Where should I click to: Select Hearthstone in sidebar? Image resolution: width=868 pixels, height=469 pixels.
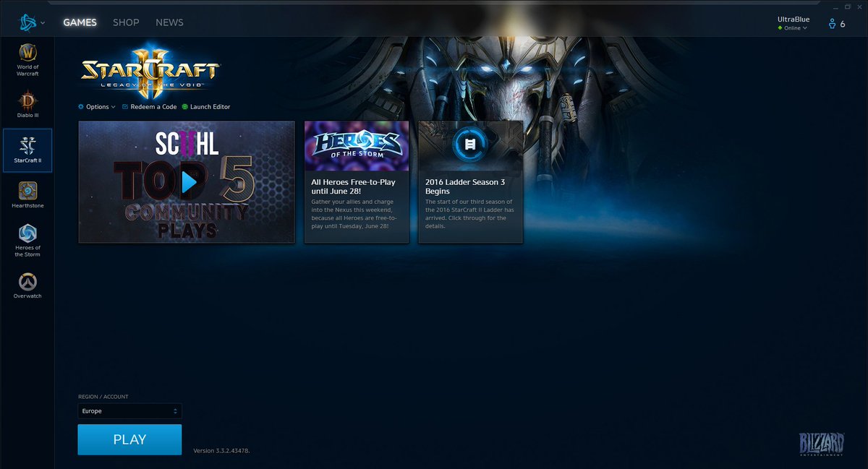point(27,195)
